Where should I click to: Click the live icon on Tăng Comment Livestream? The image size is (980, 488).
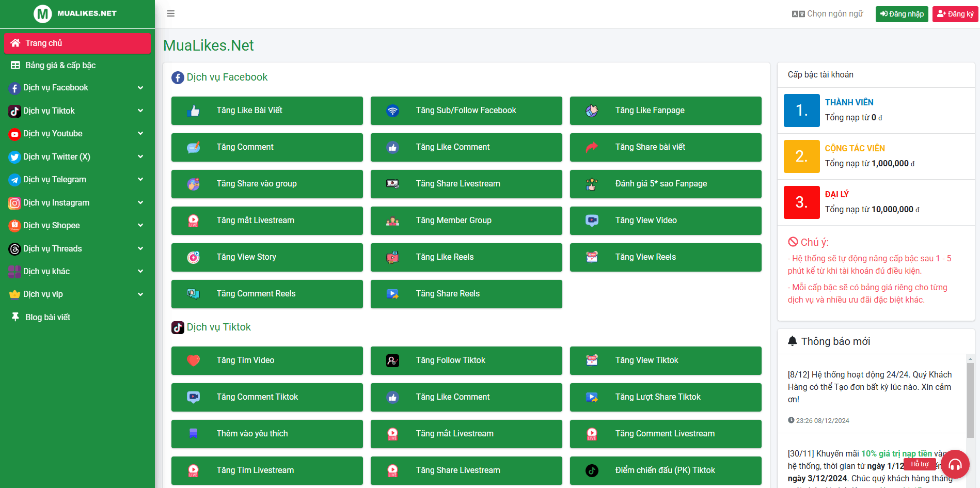(x=592, y=434)
